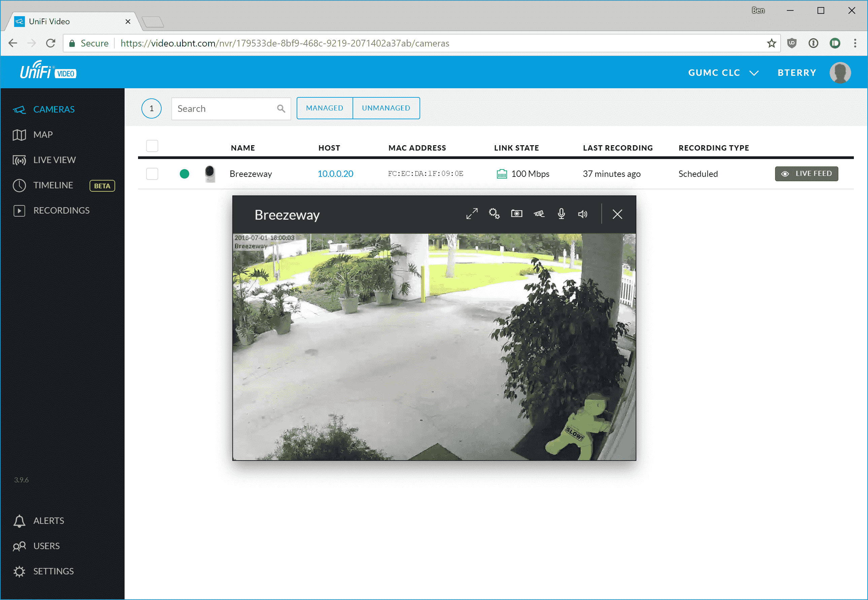Focus the camera Search field

click(x=231, y=108)
